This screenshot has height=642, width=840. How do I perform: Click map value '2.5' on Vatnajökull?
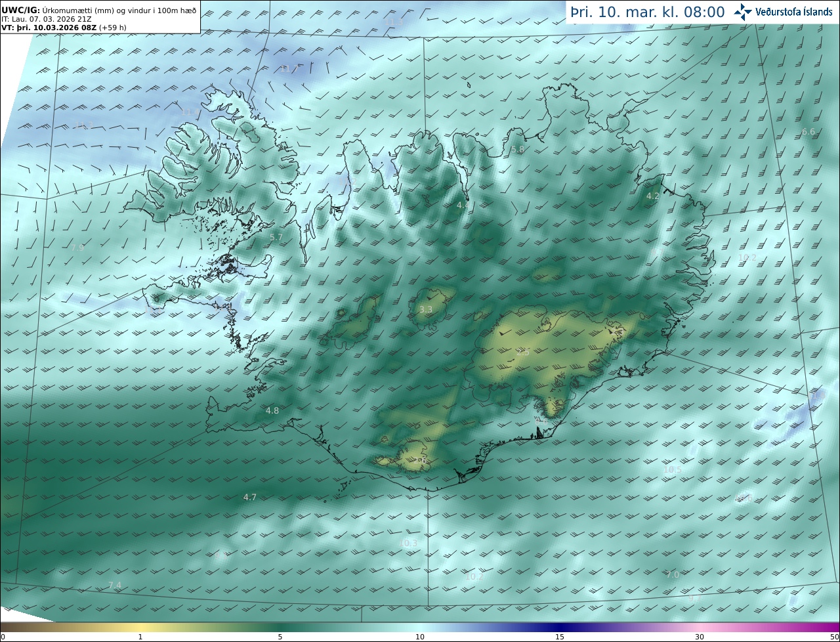[522, 353]
